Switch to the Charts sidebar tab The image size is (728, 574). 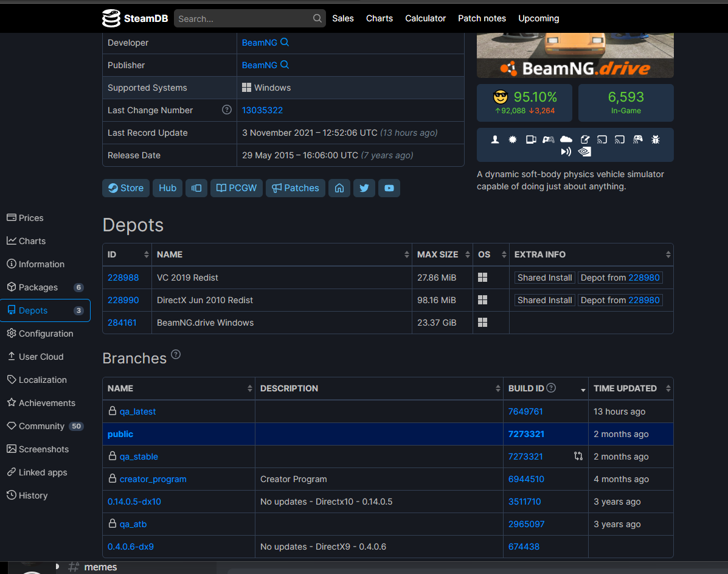45,241
